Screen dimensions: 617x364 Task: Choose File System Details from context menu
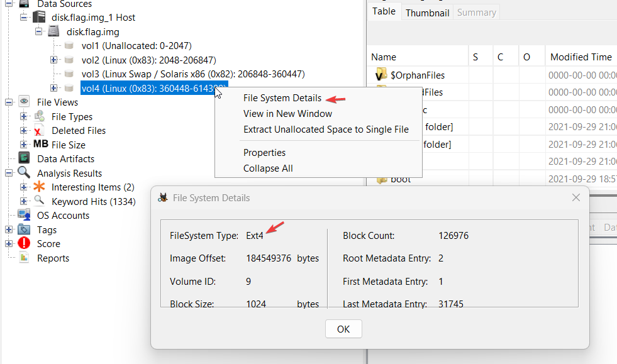[x=282, y=98]
